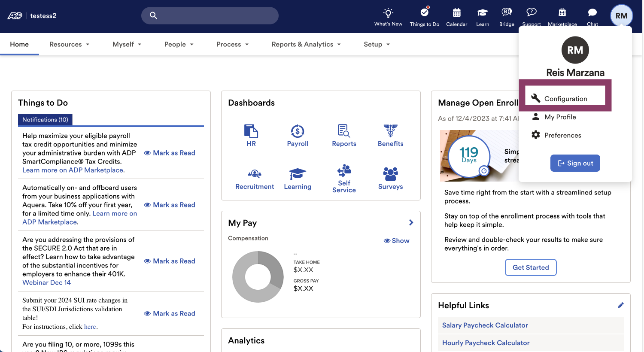Edit Helpful Links with pencil icon
Image resolution: width=644 pixels, height=352 pixels.
click(x=620, y=305)
